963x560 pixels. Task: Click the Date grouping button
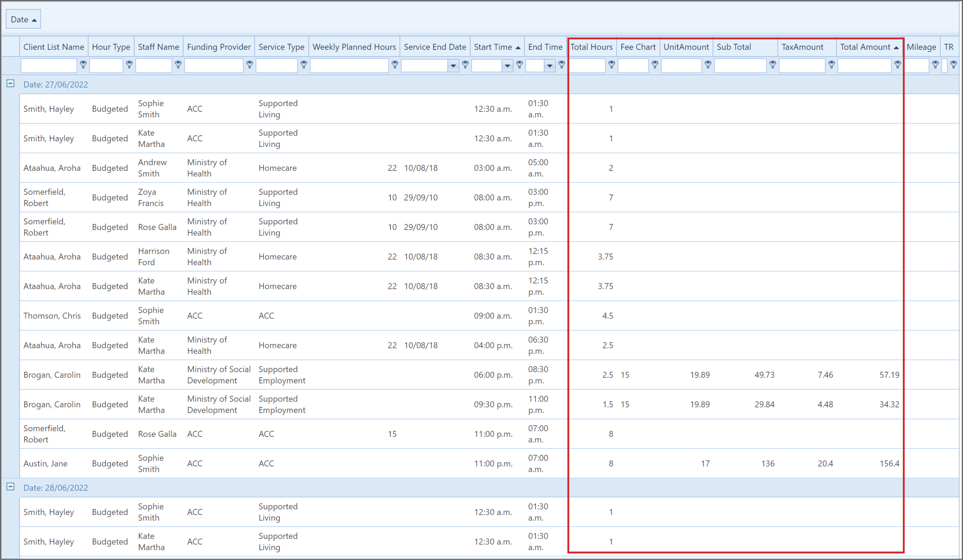point(23,19)
